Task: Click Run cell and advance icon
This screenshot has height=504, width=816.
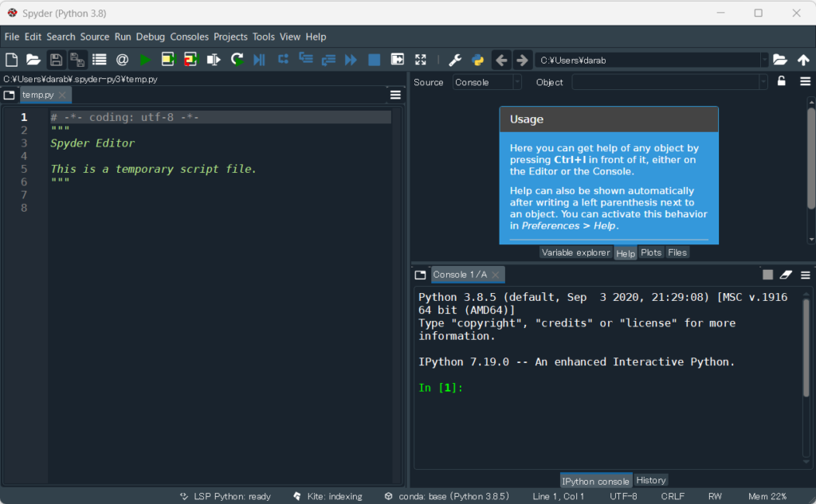Action: (x=191, y=60)
